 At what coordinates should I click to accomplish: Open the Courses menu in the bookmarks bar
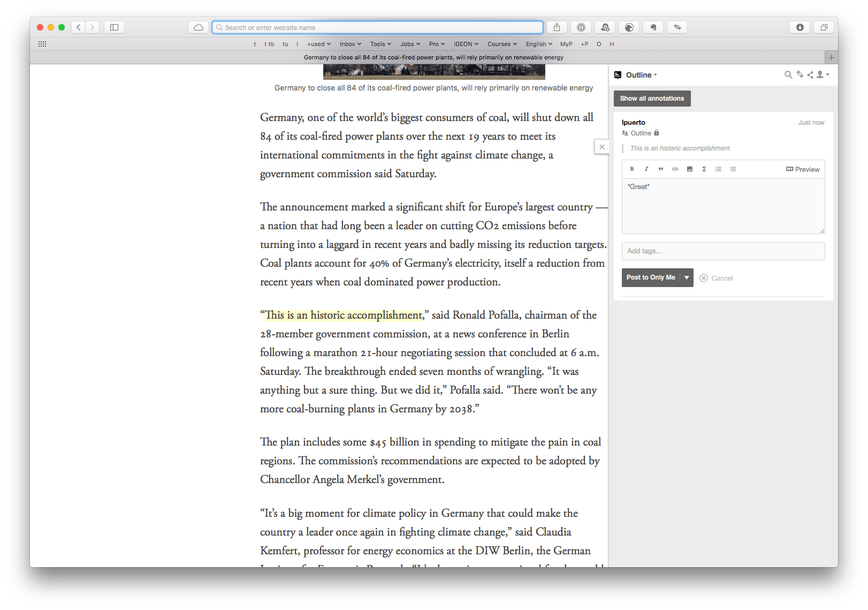(501, 44)
